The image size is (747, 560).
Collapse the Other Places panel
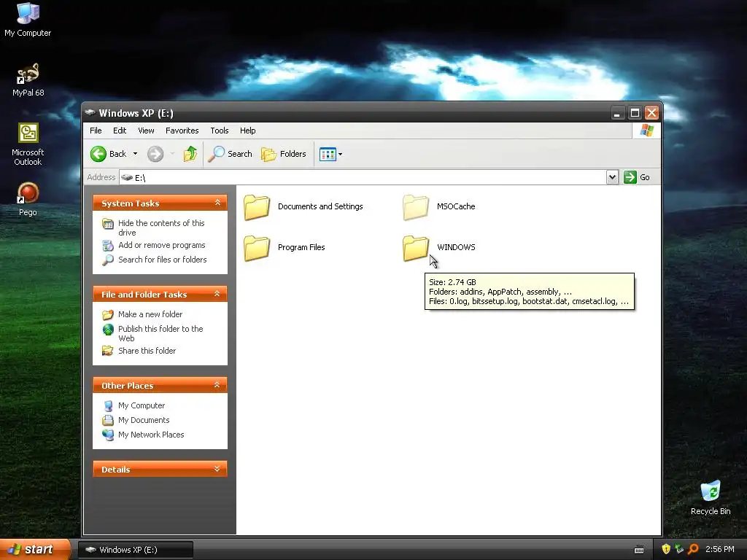coord(217,385)
